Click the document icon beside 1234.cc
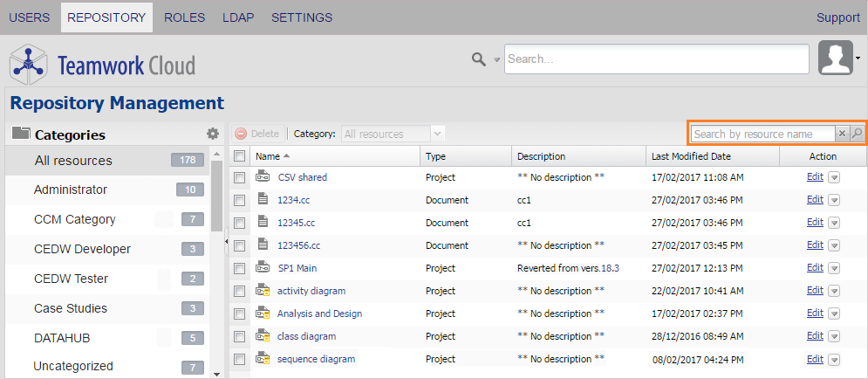 pyautogui.click(x=263, y=200)
